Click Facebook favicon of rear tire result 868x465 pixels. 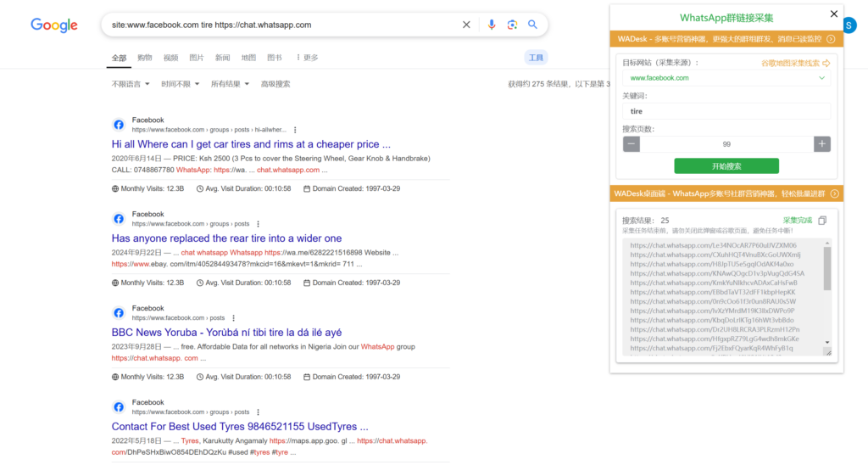tap(119, 219)
